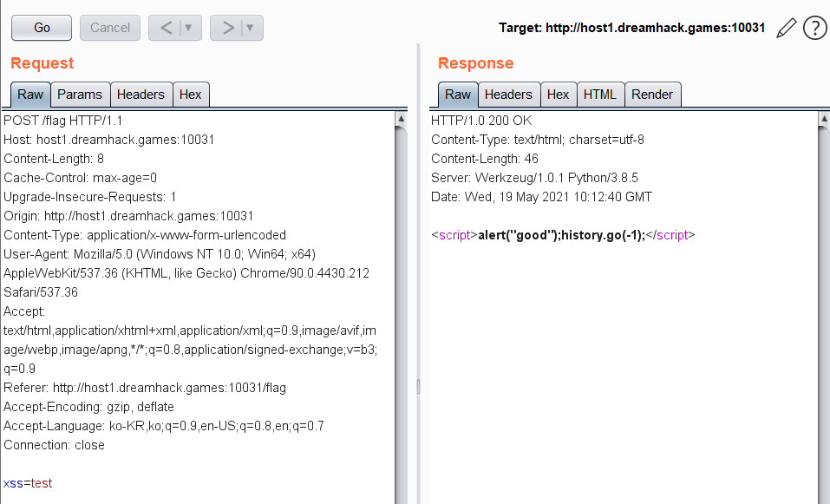
Task: Click the Target host text
Action: (632, 28)
